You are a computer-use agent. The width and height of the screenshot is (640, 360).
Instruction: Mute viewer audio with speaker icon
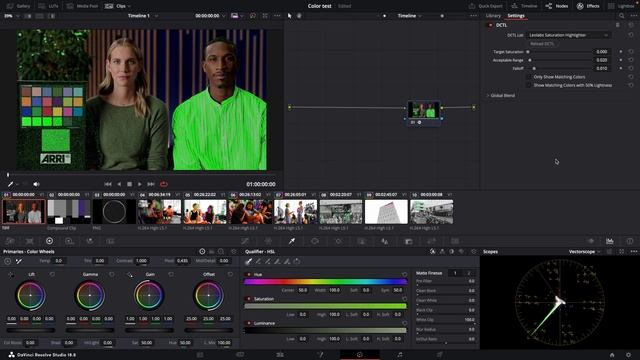[36, 184]
